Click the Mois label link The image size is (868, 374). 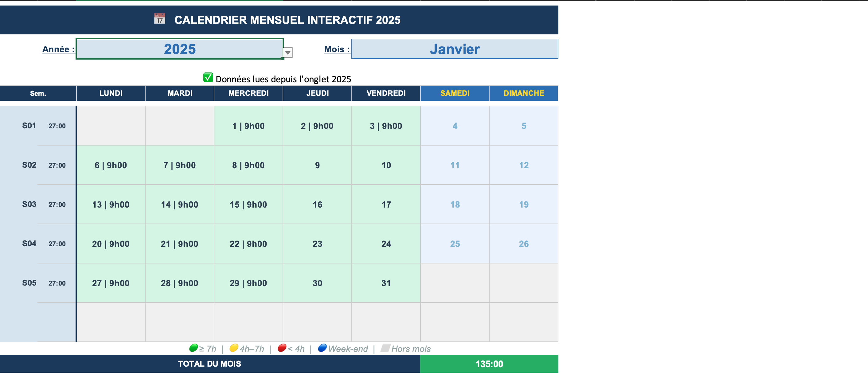coord(337,49)
